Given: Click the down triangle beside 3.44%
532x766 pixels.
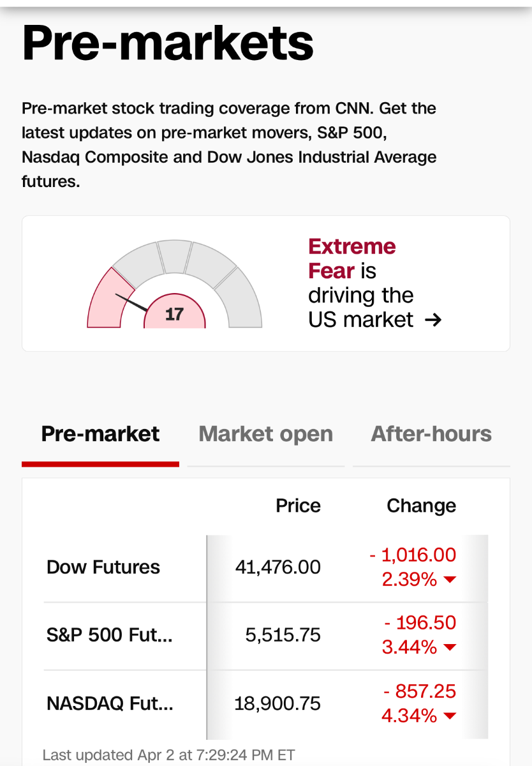Looking at the screenshot, I should point(450,648).
